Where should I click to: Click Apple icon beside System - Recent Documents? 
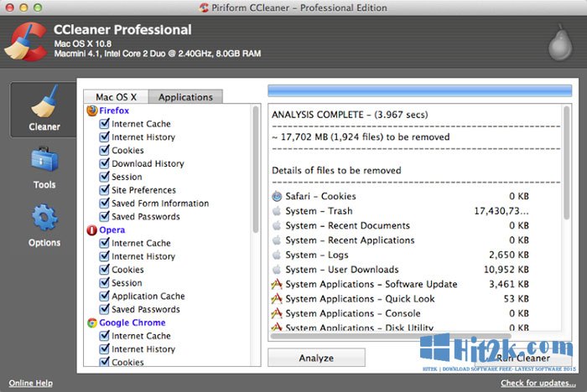[x=277, y=225]
